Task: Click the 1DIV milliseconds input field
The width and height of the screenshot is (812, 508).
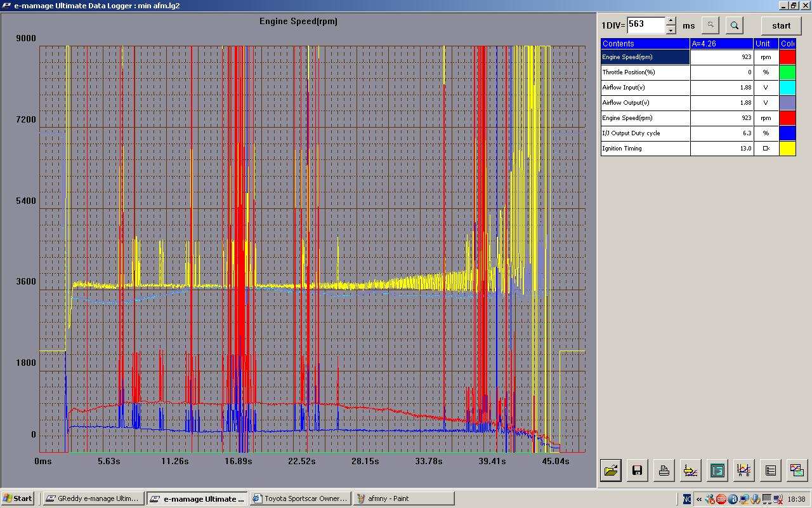Action: click(645, 25)
